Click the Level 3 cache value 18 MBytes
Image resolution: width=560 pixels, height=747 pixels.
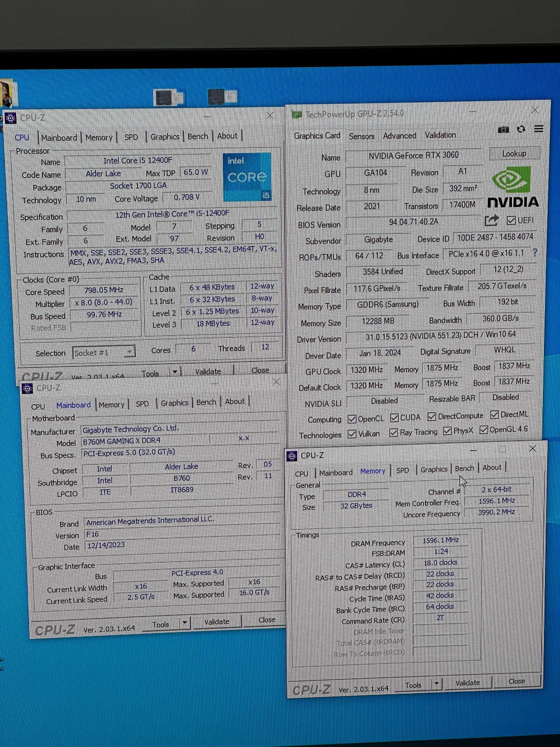tap(213, 324)
